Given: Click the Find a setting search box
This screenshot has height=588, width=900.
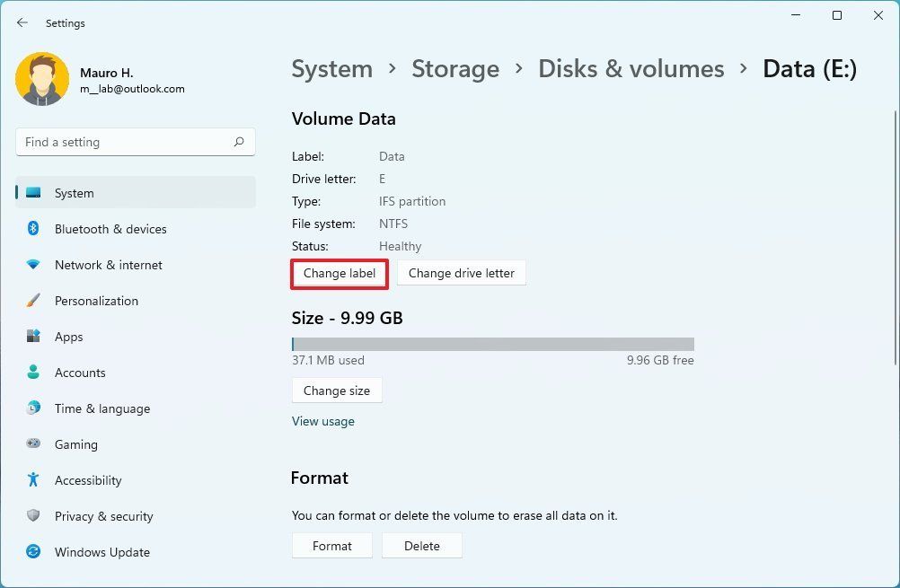Looking at the screenshot, I should coord(135,142).
